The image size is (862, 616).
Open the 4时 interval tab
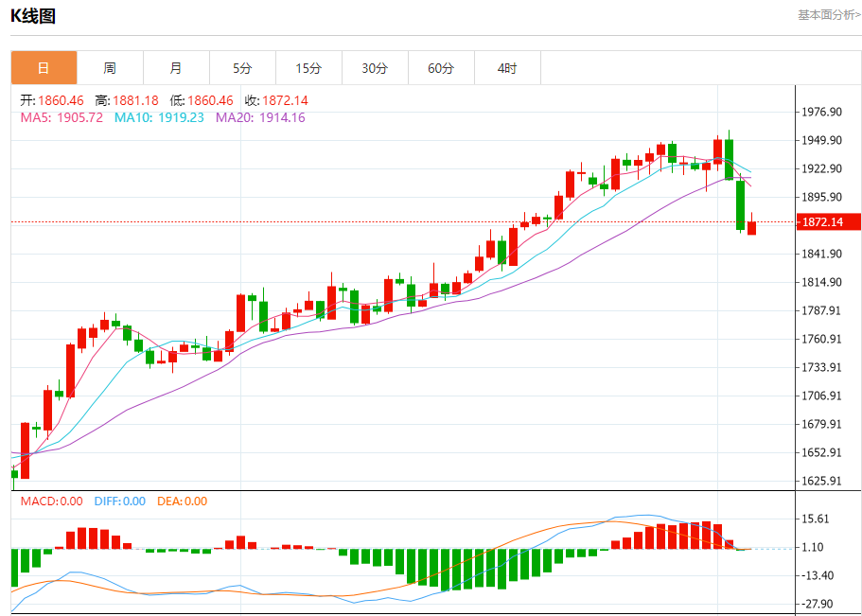[x=507, y=68]
